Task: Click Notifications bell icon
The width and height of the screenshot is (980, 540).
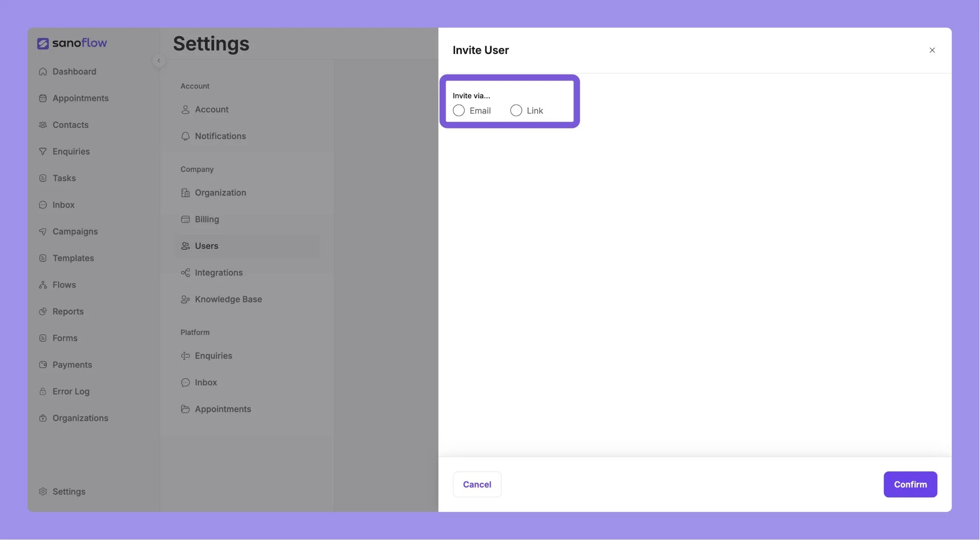Action: tap(185, 136)
